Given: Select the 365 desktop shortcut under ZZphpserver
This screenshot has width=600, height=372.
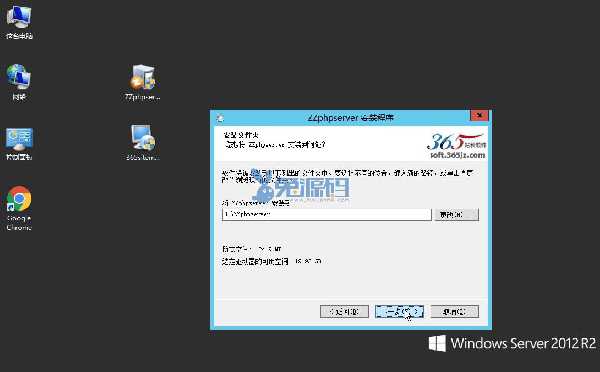Looking at the screenshot, I should [142, 142].
